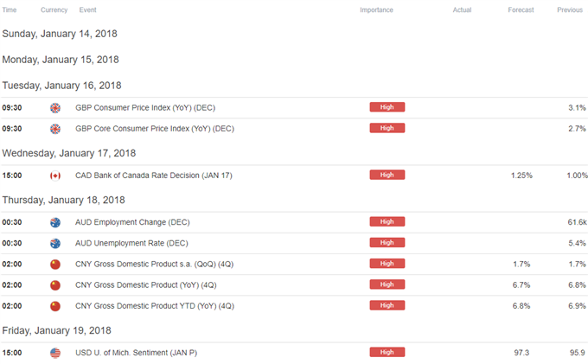
Task: Click High badge for USD U. of Mich. Sentiment
Action: [x=387, y=353]
